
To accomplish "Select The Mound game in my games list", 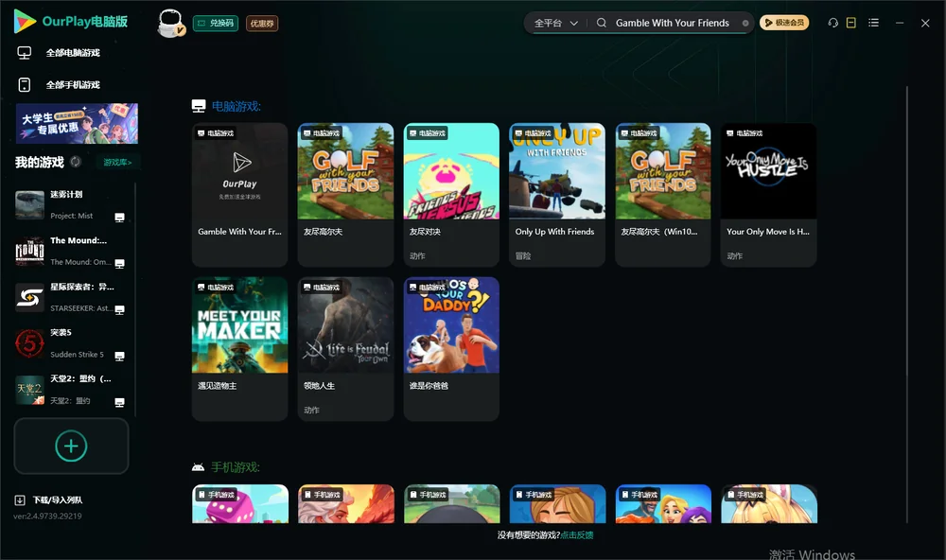I will [71, 252].
